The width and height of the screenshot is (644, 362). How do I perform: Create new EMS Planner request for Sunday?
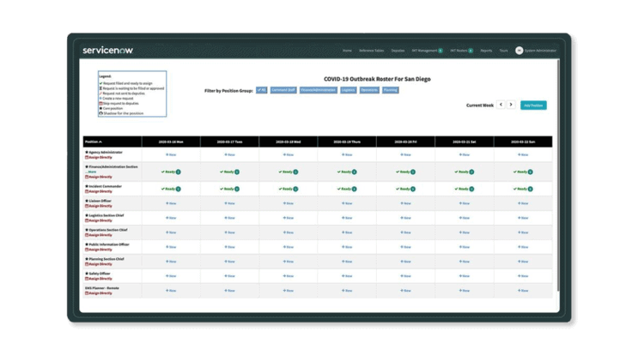pyautogui.click(x=523, y=291)
